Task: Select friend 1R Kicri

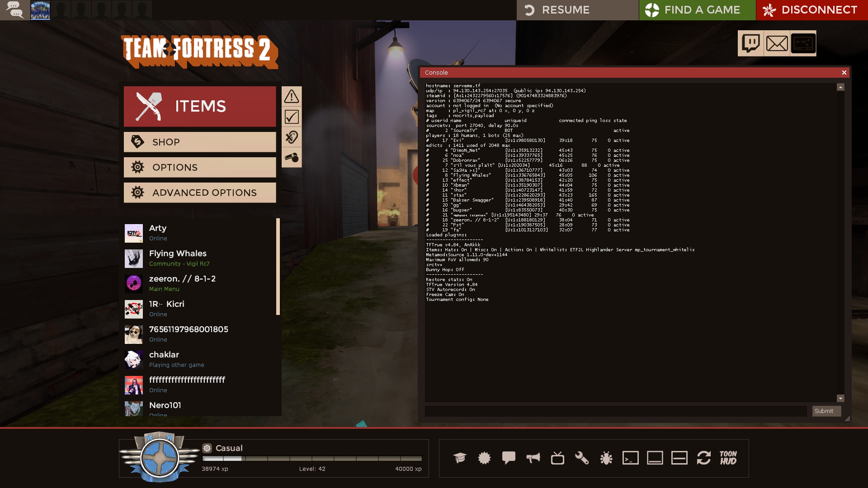Action: pos(200,309)
